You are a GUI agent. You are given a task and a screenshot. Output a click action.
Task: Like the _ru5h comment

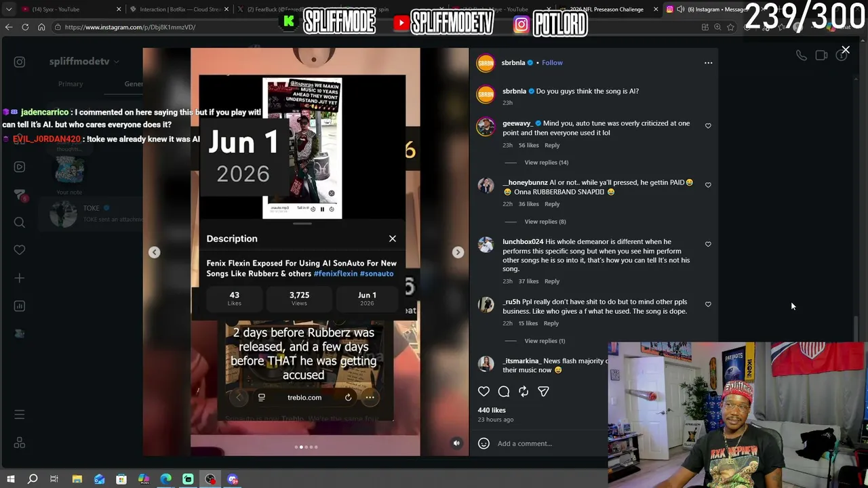[708, 304]
